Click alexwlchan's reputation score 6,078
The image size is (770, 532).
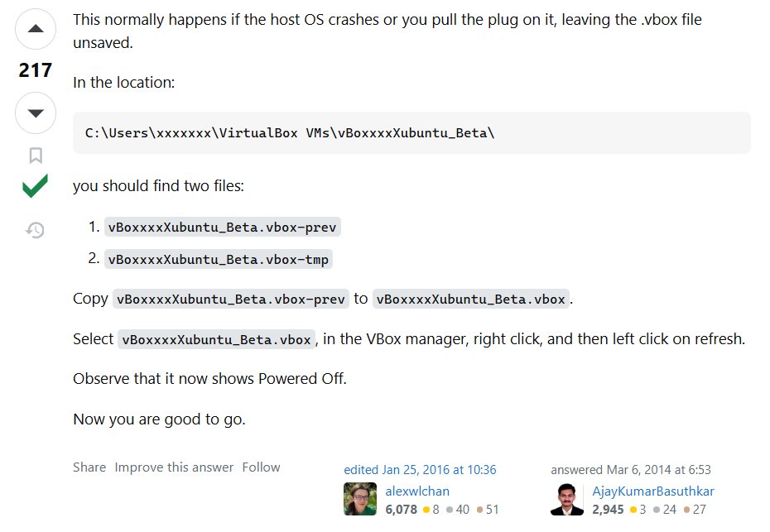coord(402,510)
